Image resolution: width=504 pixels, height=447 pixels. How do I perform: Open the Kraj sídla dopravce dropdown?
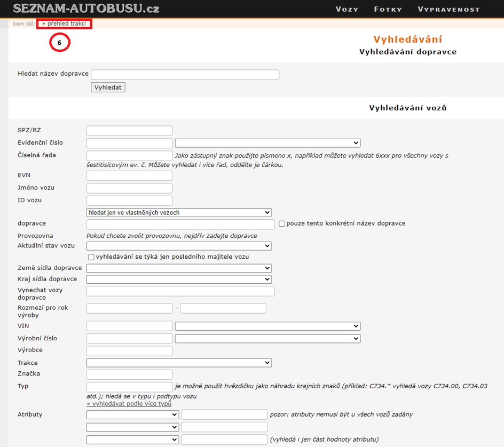(x=179, y=280)
